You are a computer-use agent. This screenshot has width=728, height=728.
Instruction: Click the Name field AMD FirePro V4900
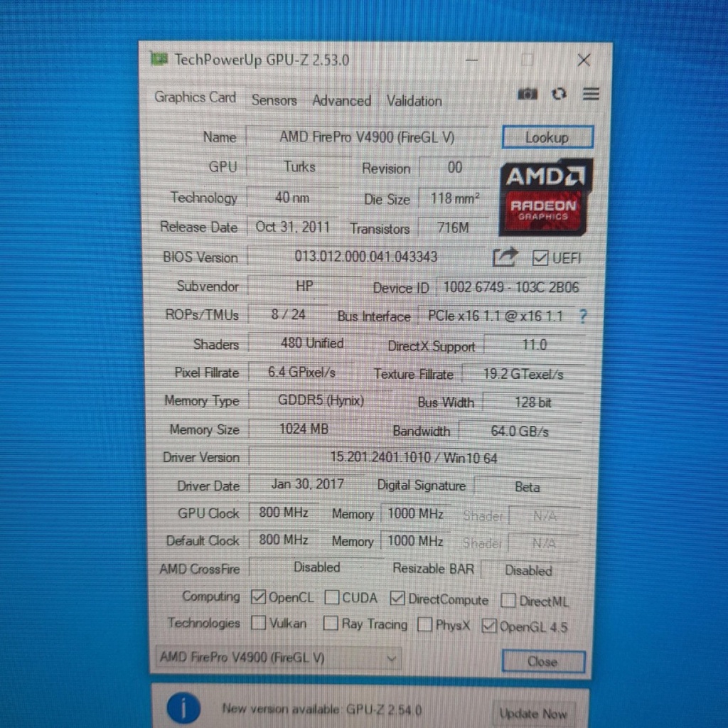(367, 137)
